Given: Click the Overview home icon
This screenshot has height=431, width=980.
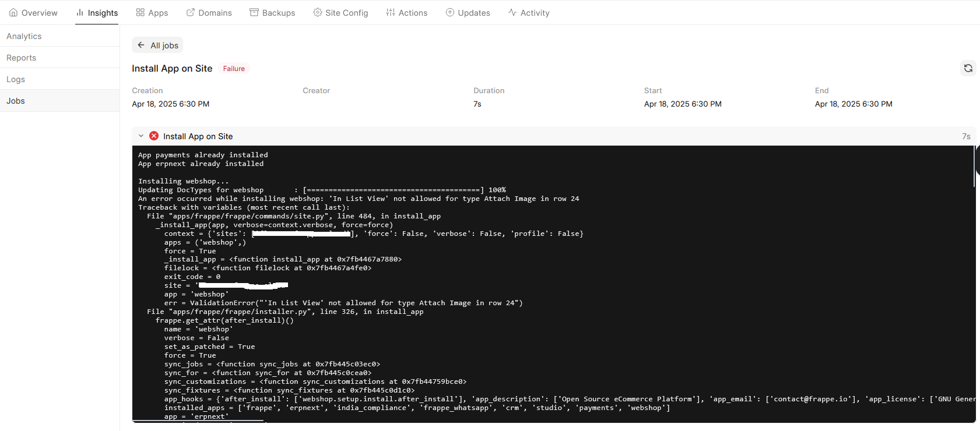Looking at the screenshot, I should click(13, 12).
